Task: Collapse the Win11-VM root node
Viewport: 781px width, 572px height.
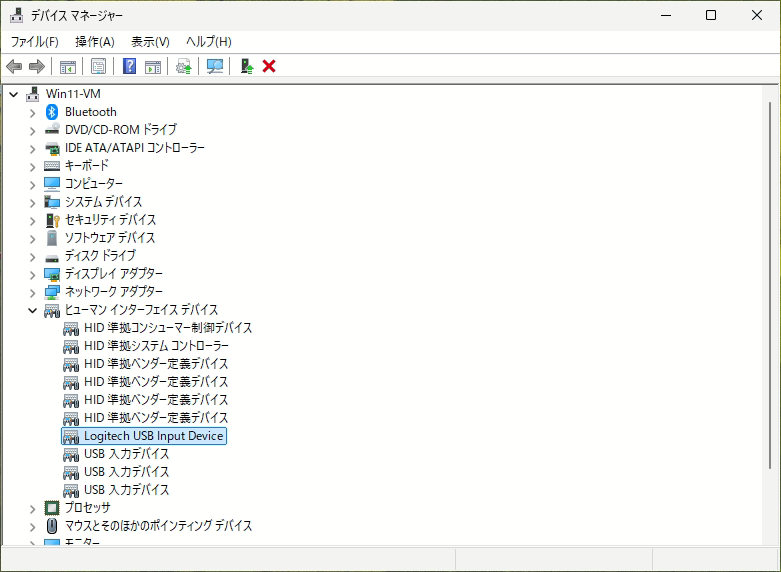Action: 14,94
